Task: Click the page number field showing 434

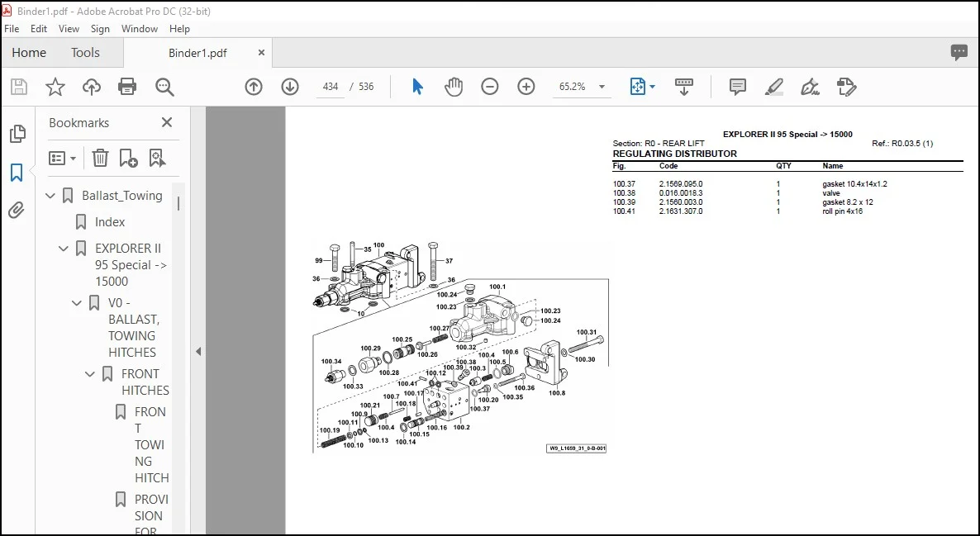Action: [331, 87]
